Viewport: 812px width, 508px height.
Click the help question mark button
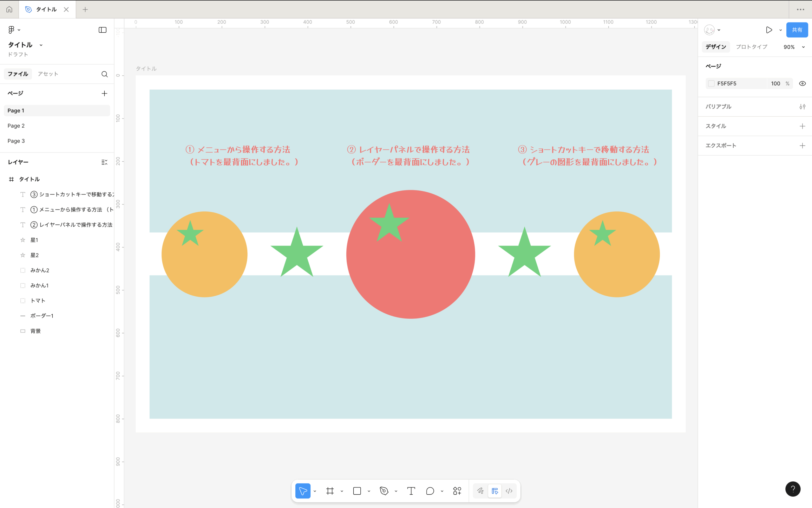[x=793, y=489]
